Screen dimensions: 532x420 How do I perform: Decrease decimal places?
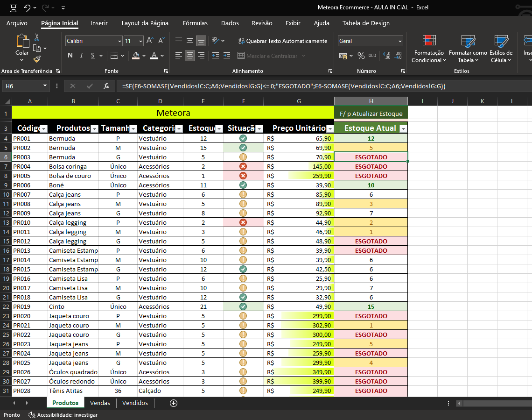point(399,56)
